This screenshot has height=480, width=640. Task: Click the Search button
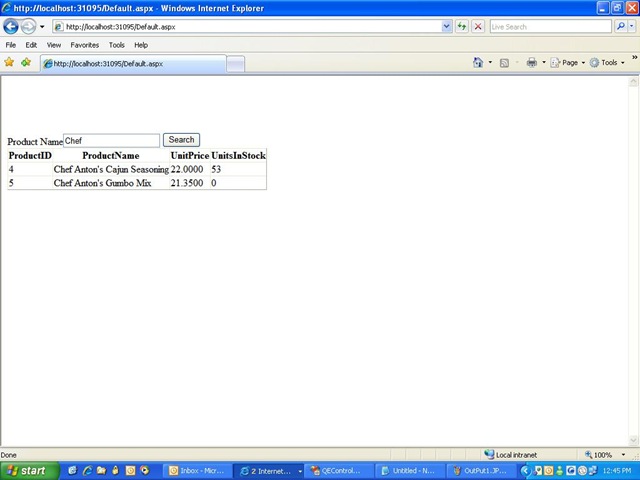[181, 140]
